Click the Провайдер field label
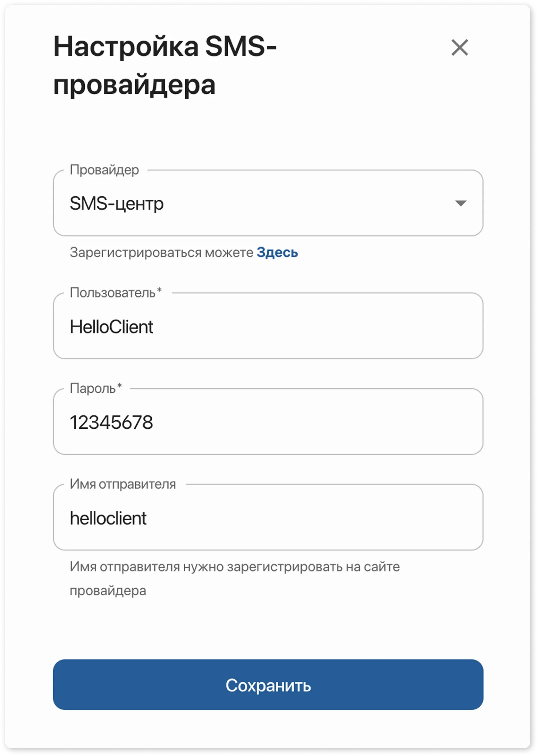The height and width of the screenshot is (756, 538). (104, 170)
